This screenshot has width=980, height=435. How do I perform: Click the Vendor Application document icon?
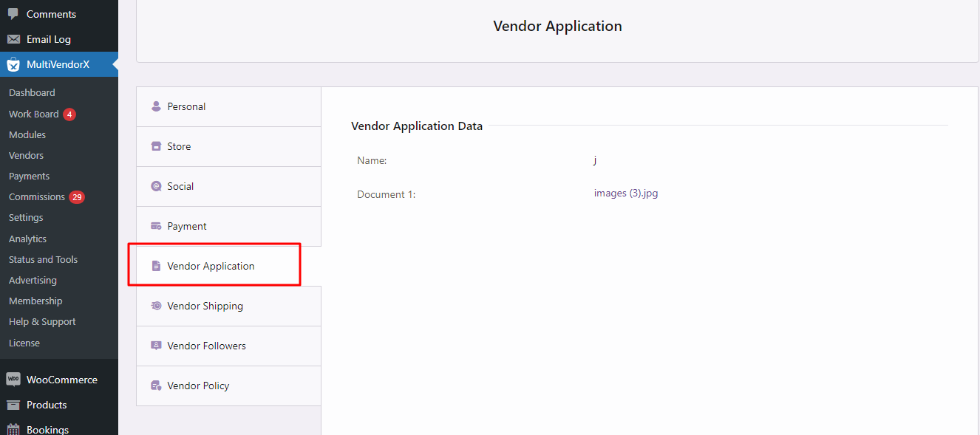(x=156, y=266)
